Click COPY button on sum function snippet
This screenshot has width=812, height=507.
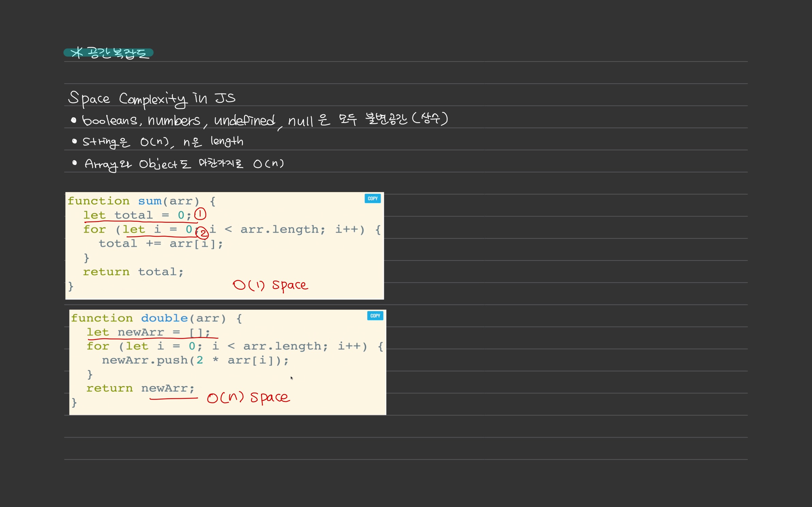[x=372, y=199]
